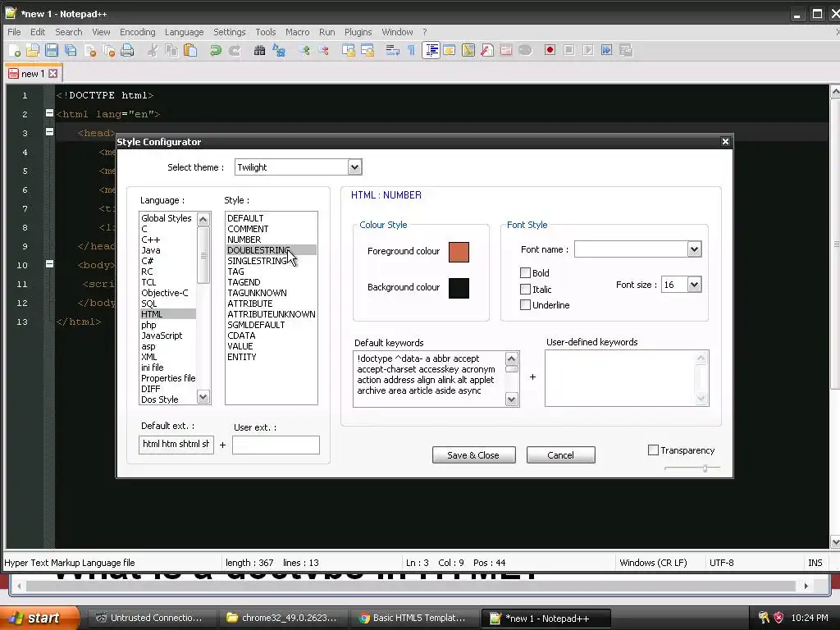Screen dimensions: 840x630
Task: Click the Save All toolbar icon
Action: [x=71, y=50]
